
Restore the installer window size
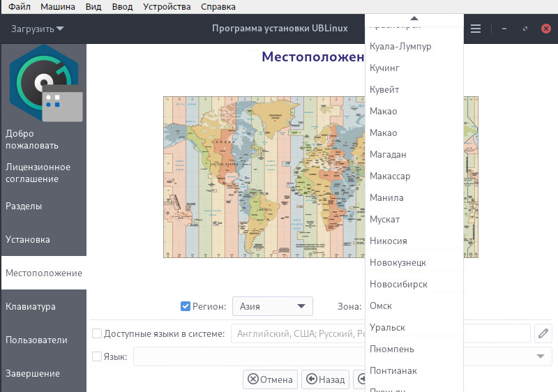click(524, 29)
